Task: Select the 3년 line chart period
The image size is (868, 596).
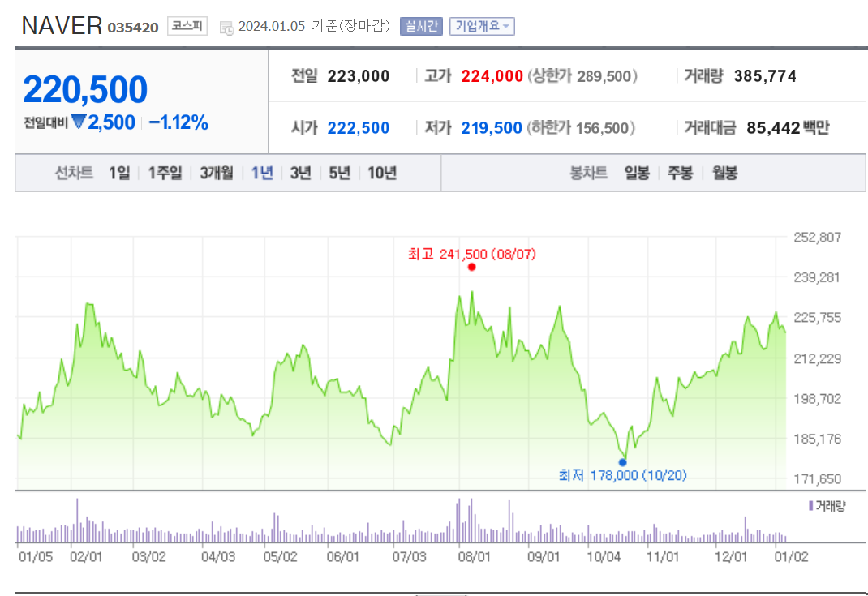Action: pyautogui.click(x=301, y=174)
